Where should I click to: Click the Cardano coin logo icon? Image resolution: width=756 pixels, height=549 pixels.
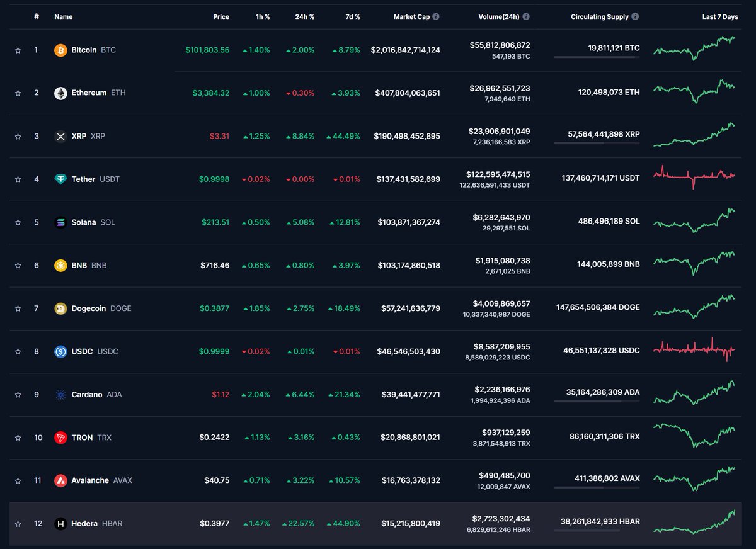click(x=60, y=395)
